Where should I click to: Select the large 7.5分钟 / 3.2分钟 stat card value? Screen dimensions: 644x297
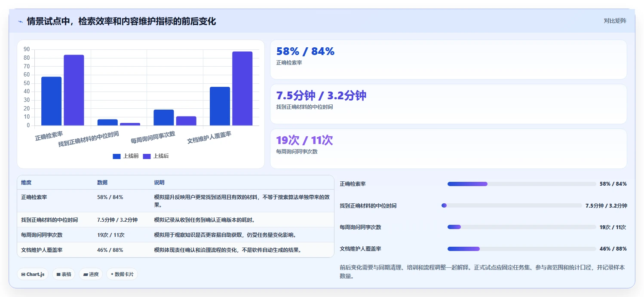point(321,95)
